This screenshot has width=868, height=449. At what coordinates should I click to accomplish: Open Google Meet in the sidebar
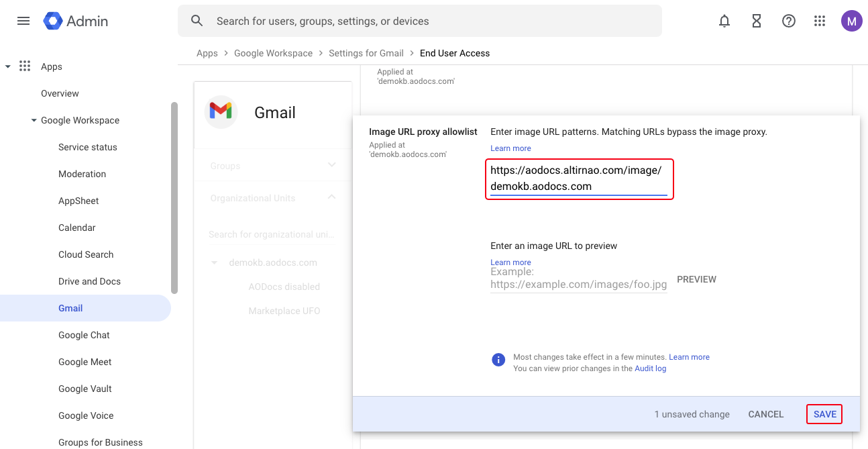(85, 362)
